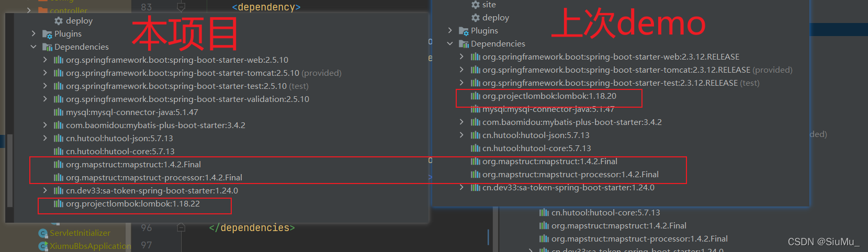
Task: Expand mybatis-plus-boot-starter in left panel
Action: pyautogui.click(x=45, y=125)
